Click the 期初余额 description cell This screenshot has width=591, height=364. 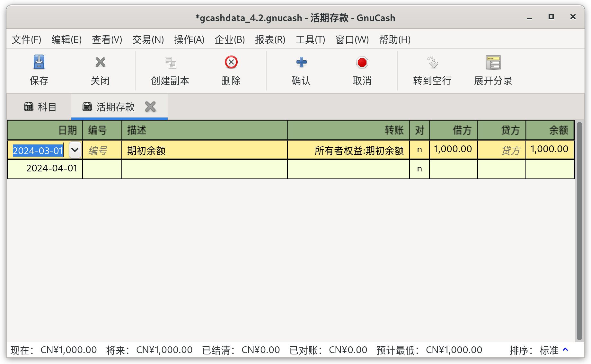pos(204,150)
